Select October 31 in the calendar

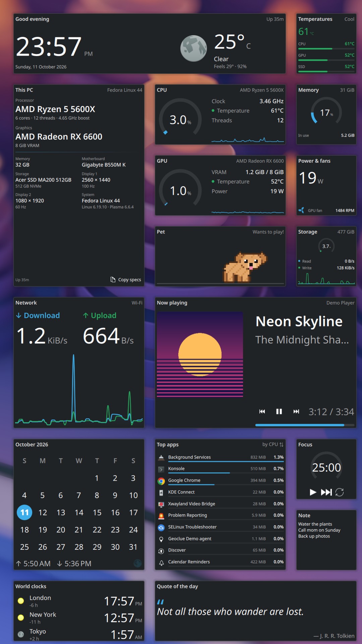(133, 547)
